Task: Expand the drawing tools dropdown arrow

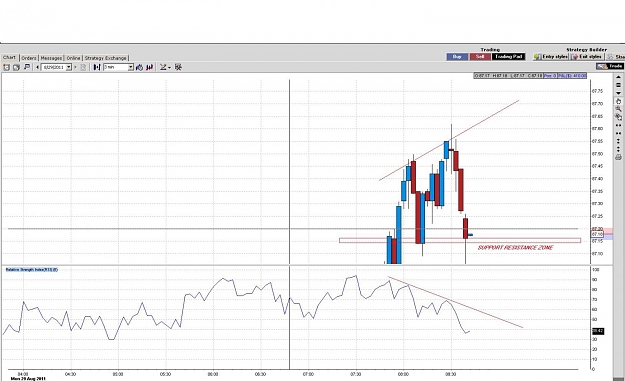Action: click(x=169, y=68)
